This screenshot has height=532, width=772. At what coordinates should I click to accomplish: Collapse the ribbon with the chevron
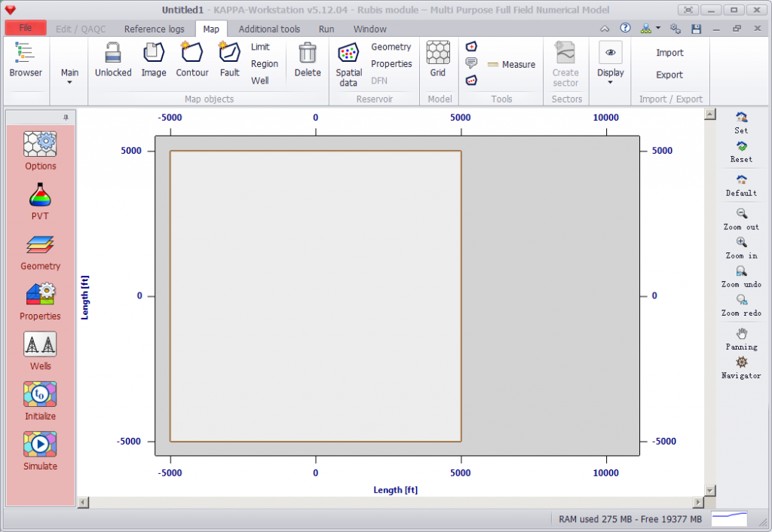605,29
